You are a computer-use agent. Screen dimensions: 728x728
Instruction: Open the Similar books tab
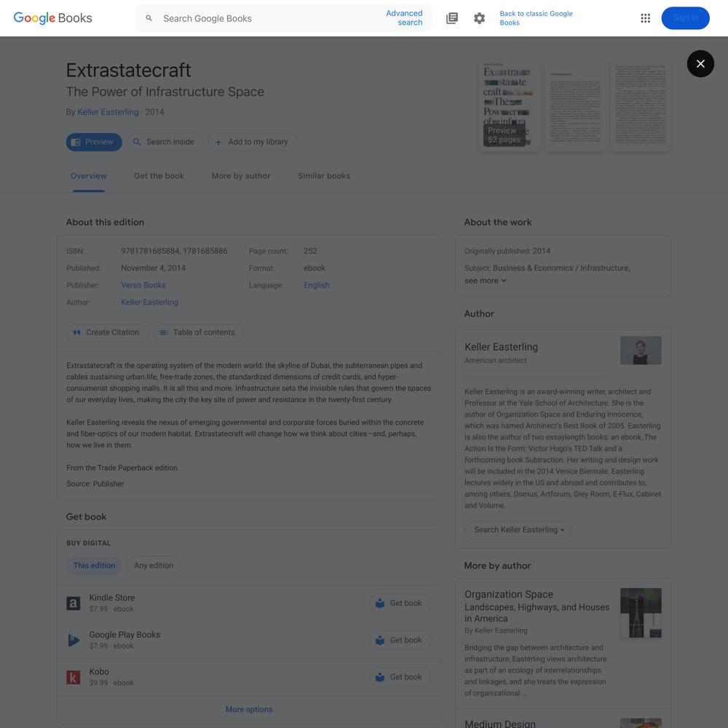(324, 176)
